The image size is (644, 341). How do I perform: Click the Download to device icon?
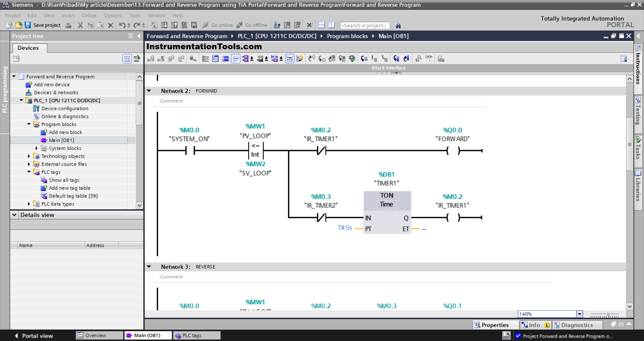164,25
